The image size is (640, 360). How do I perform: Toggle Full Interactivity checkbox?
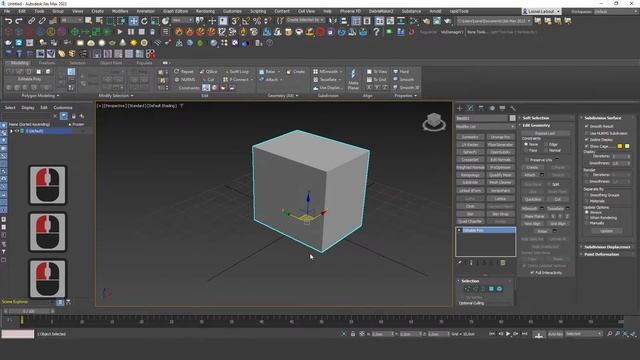point(532,273)
